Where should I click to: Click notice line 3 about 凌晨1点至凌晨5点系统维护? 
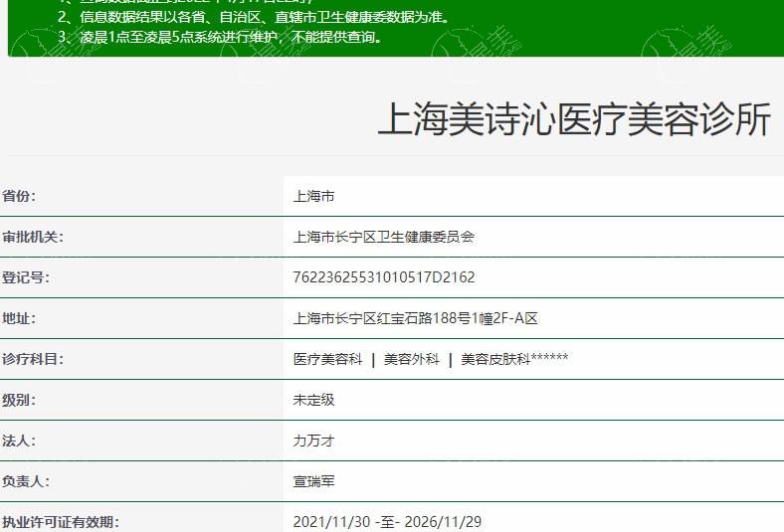click(x=221, y=37)
